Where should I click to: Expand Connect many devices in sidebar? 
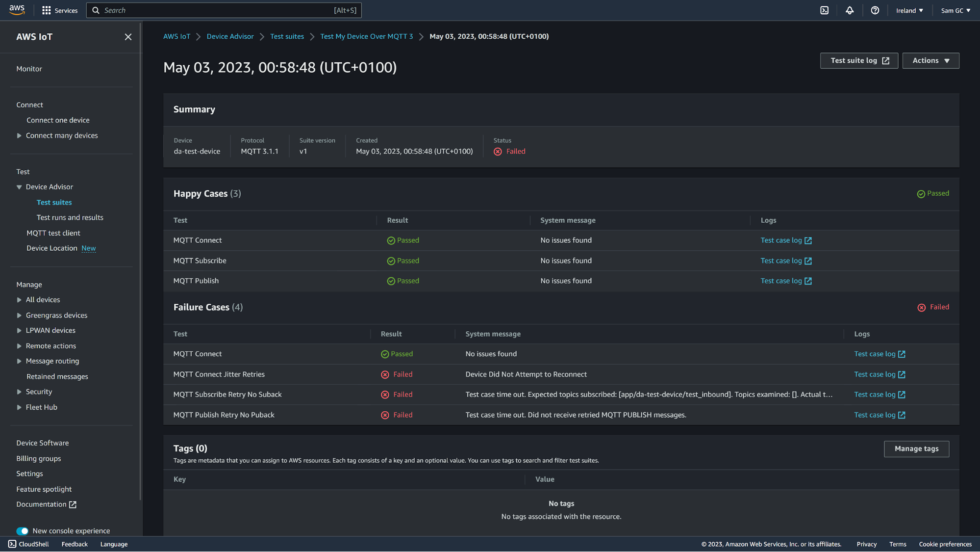19,136
